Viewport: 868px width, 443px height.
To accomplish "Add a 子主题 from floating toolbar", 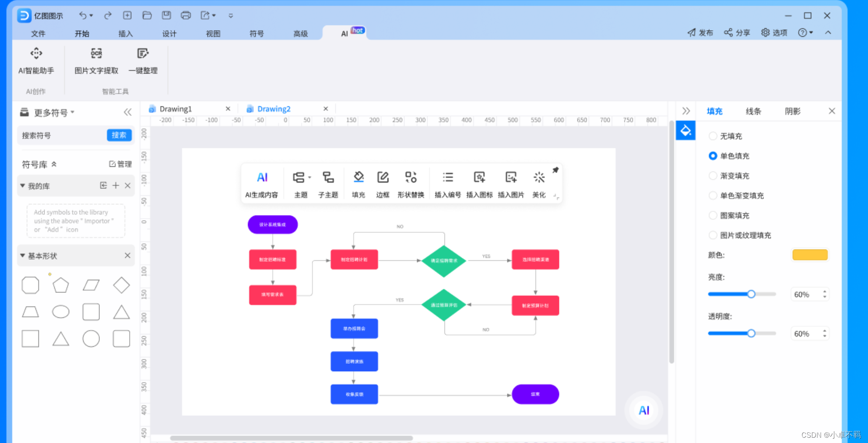I will 328,185.
